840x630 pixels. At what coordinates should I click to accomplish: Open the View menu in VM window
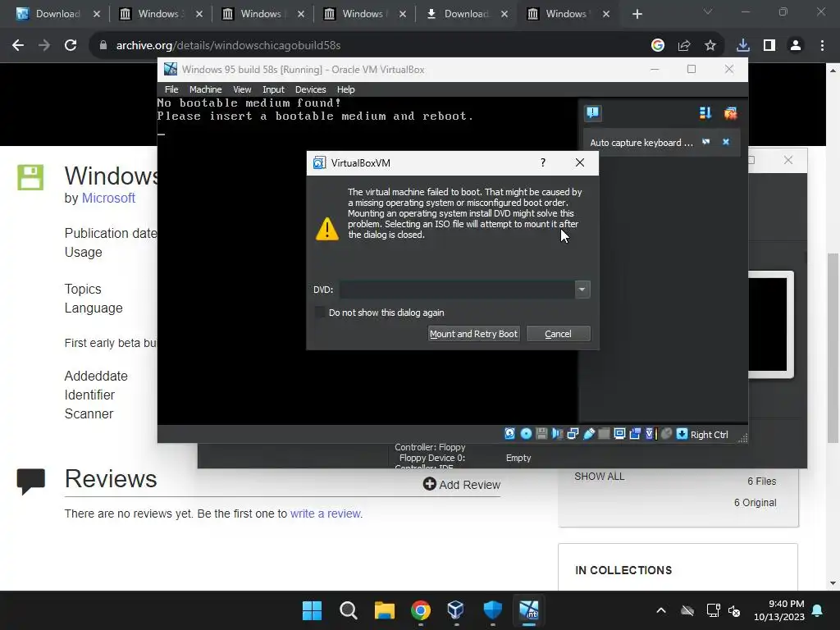[242, 89]
